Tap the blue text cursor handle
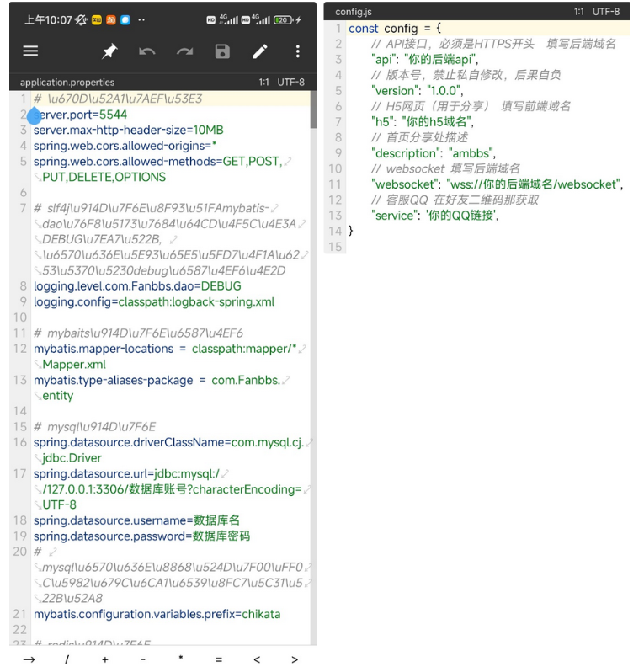 (x=34, y=116)
